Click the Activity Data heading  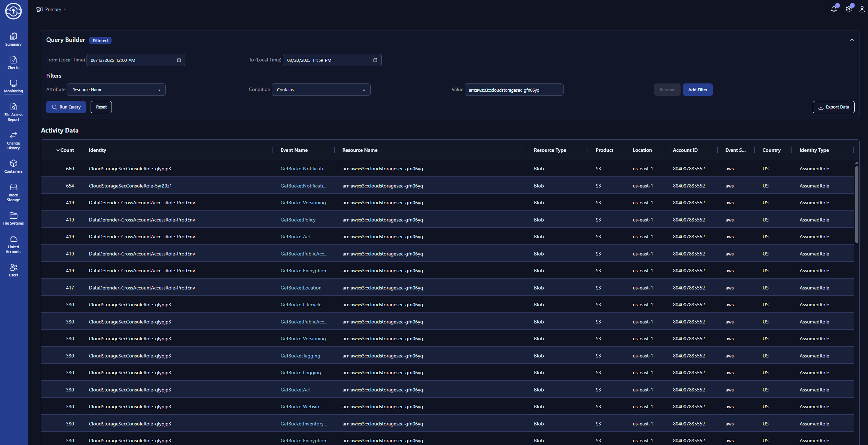(60, 130)
